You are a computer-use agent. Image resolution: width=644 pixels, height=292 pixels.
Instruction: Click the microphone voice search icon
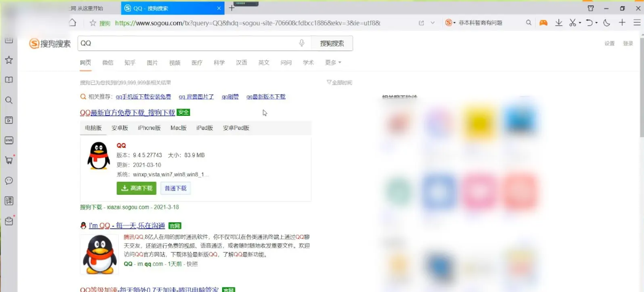301,43
